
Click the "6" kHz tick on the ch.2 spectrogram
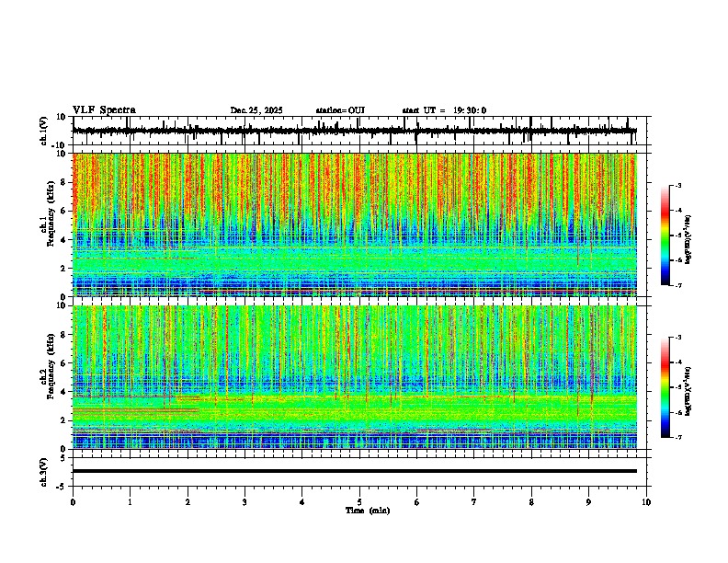click(63, 363)
